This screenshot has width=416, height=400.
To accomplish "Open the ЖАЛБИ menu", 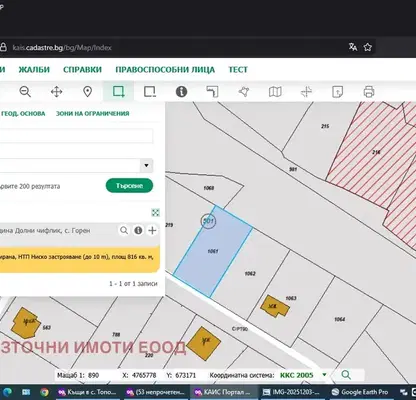I will coord(34,70).
